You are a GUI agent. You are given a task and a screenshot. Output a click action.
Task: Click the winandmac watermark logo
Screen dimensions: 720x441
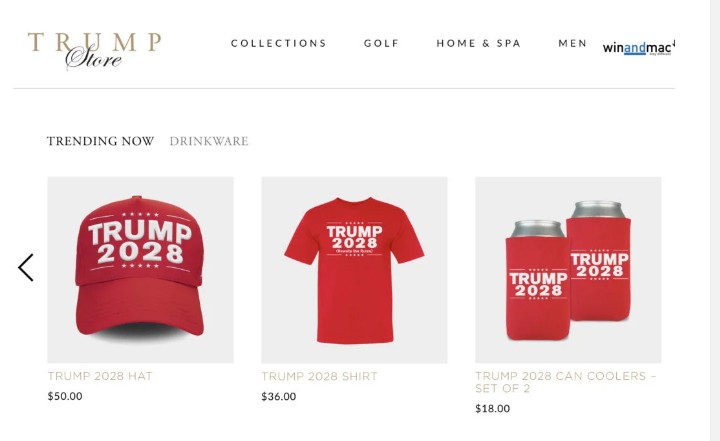point(639,47)
